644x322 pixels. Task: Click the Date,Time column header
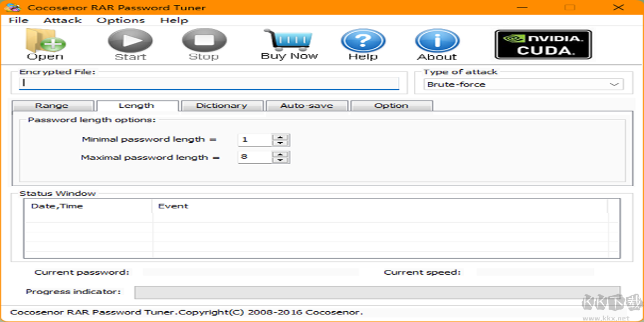point(89,206)
